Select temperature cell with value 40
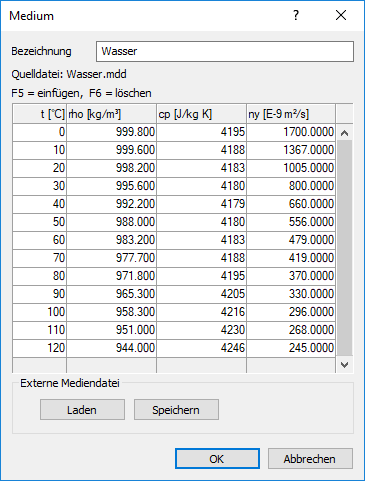This screenshot has height=481, width=365. tap(40, 204)
